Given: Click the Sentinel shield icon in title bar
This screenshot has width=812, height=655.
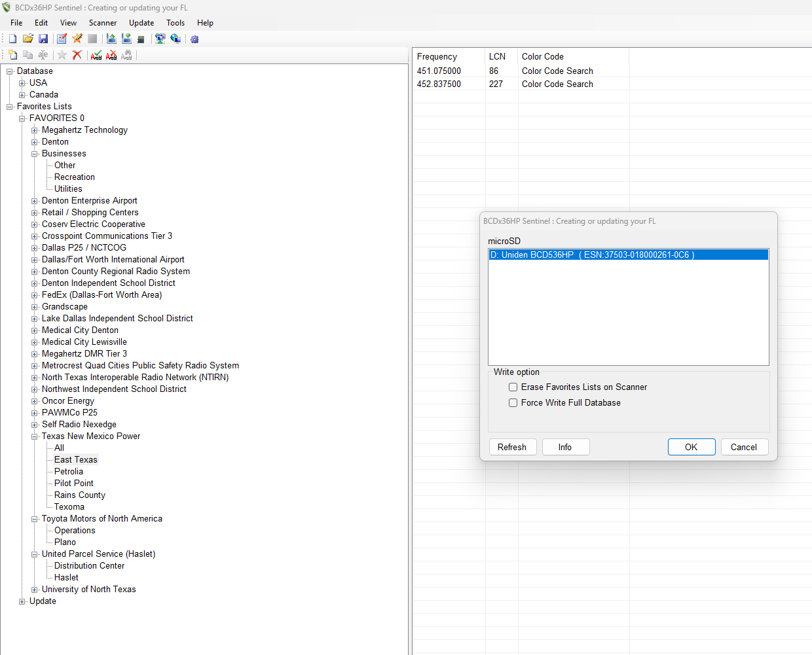Looking at the screenshot, I should (x=7, y=8).
